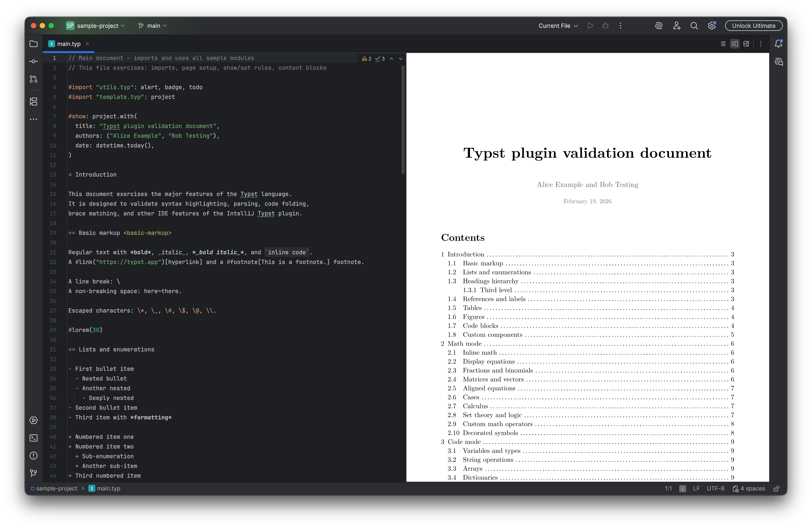Open the Services run icon in sidebar
812x528 pixels.
coord(34,420)
